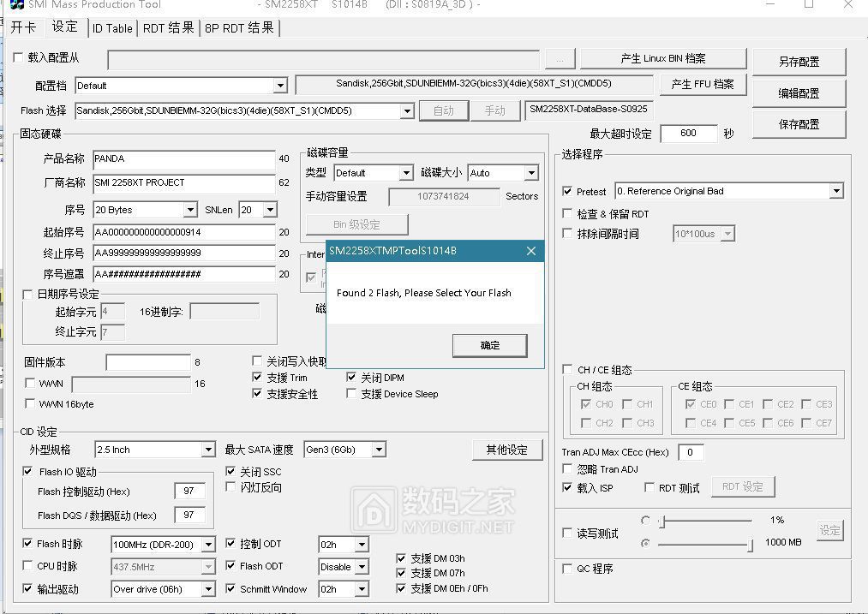Image resolution: width=868 pixels, height=614 pixels.
Task: Open Schmitt Window 02h dropdown
Action: 362,589
